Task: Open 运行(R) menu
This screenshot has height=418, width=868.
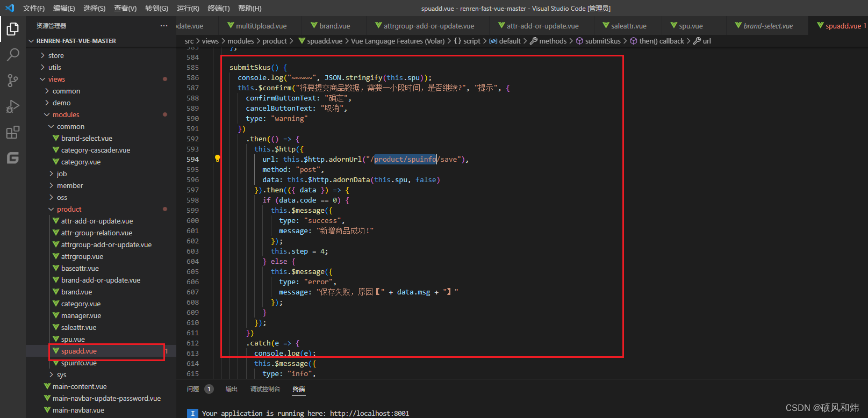Action: coord(188,8)
